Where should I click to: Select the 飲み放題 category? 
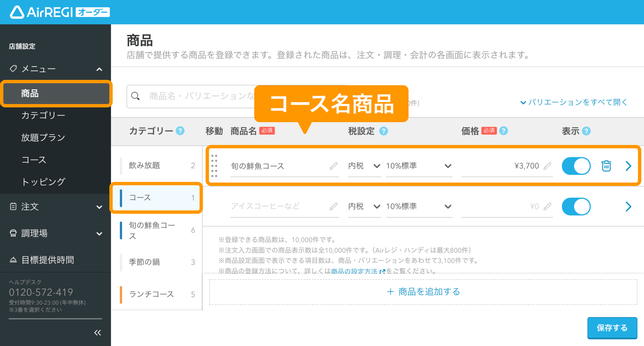coord(157,165)
